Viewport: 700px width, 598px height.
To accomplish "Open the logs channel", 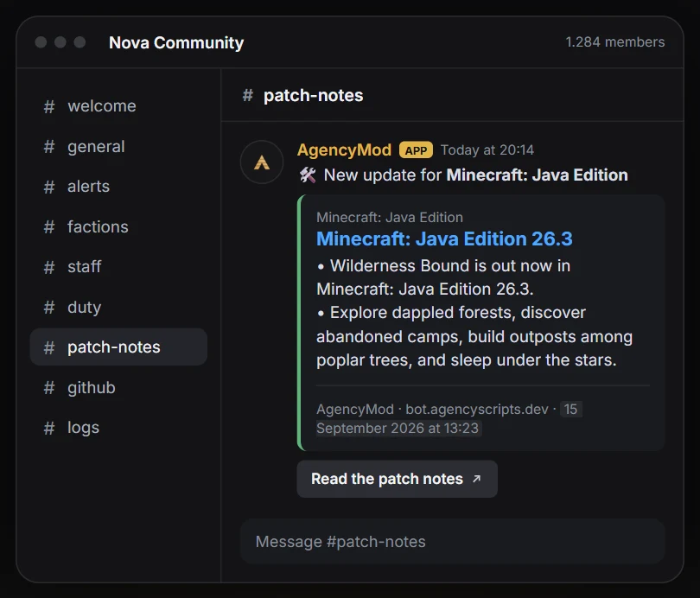I will pyautogui.click(x=118, y=428).
